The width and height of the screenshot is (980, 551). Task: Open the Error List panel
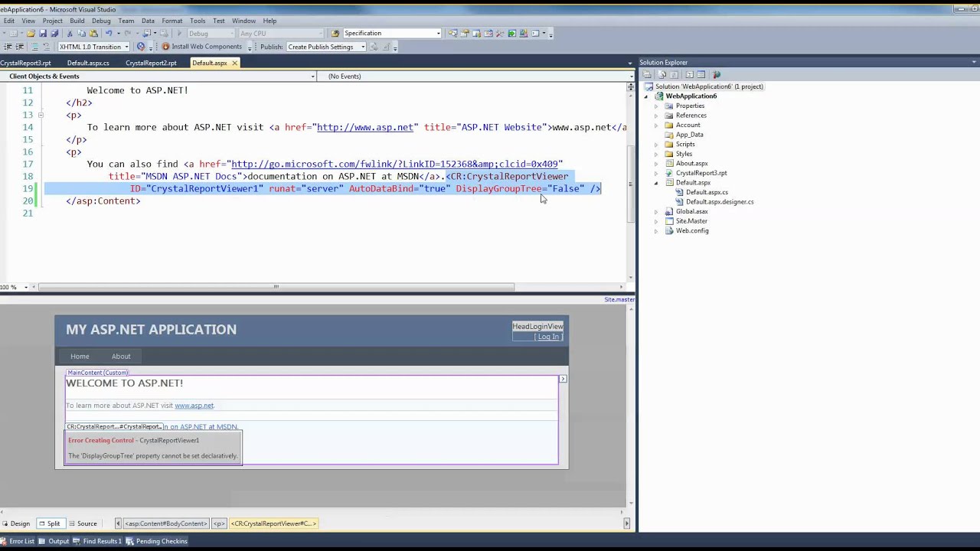coord(18,541)
